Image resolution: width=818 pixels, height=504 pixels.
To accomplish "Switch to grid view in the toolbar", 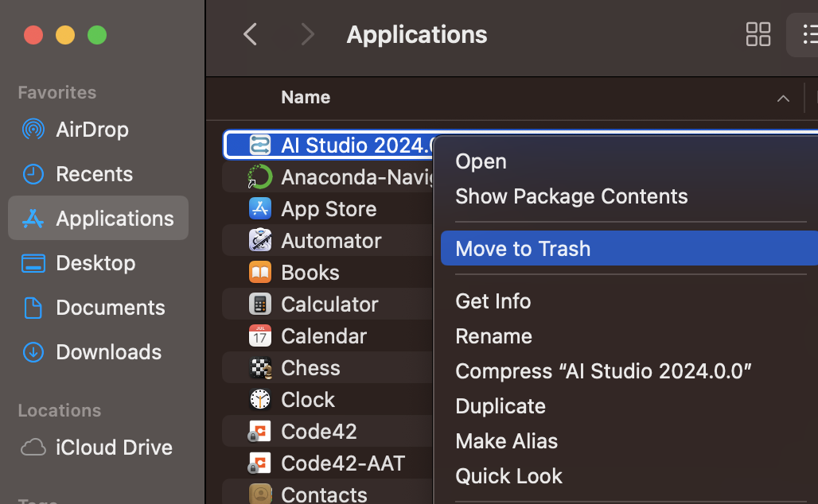I will coord(758,34).
